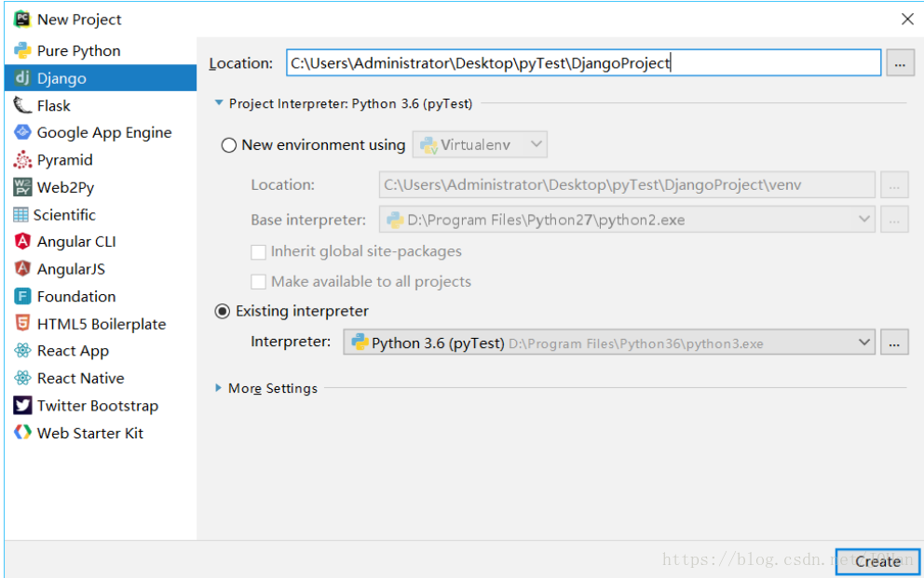The height and width of the screenshot is (578, 924).
Task: Click the Web Starter Kit icon
Action: (x=22, y=433)
